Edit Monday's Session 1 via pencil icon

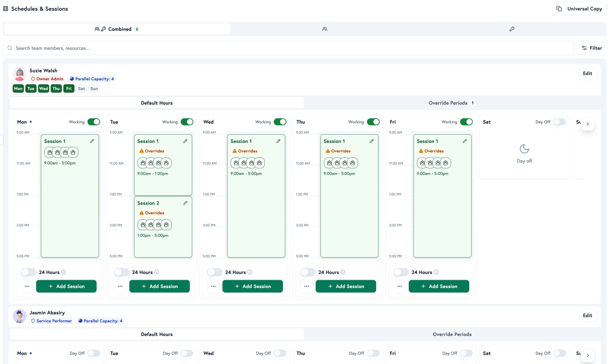(x=92, y=141)
